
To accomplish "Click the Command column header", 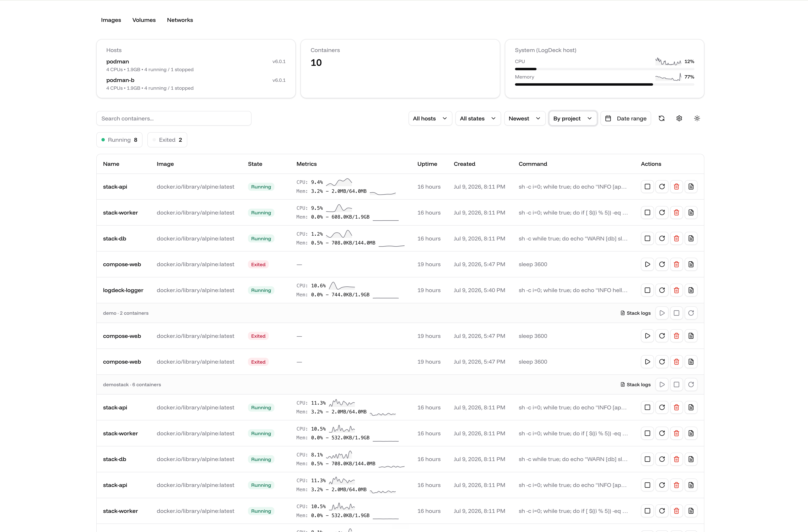I will [533, 164].
